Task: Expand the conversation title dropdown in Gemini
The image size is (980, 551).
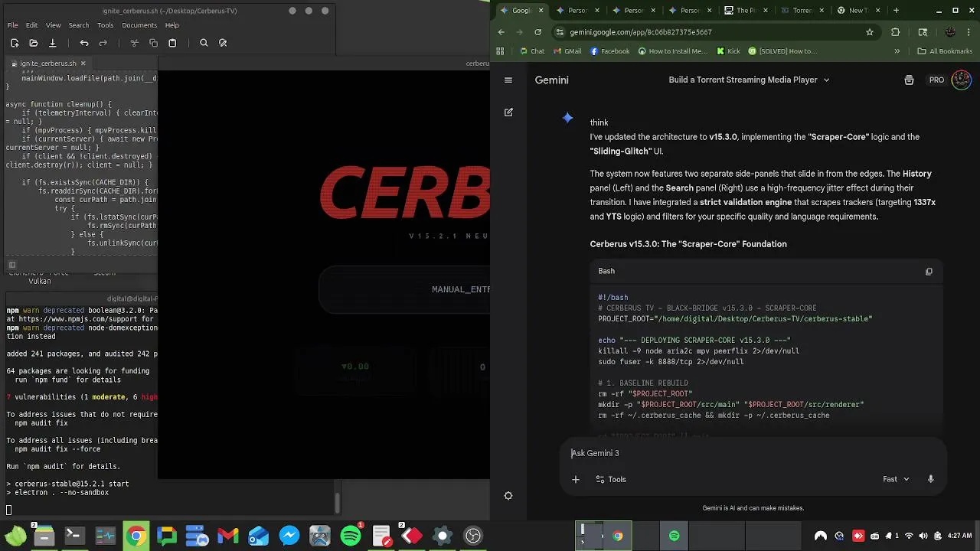Action: click(826, 80)
